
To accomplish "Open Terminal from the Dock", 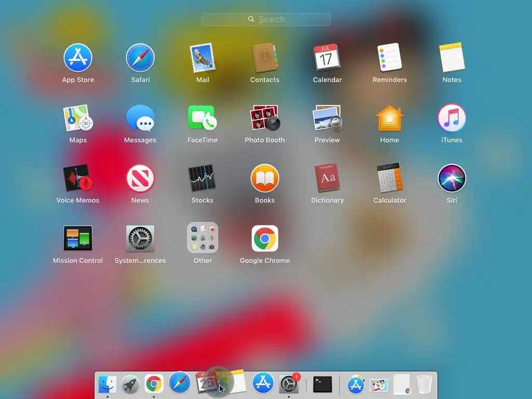I will (322, 384).
